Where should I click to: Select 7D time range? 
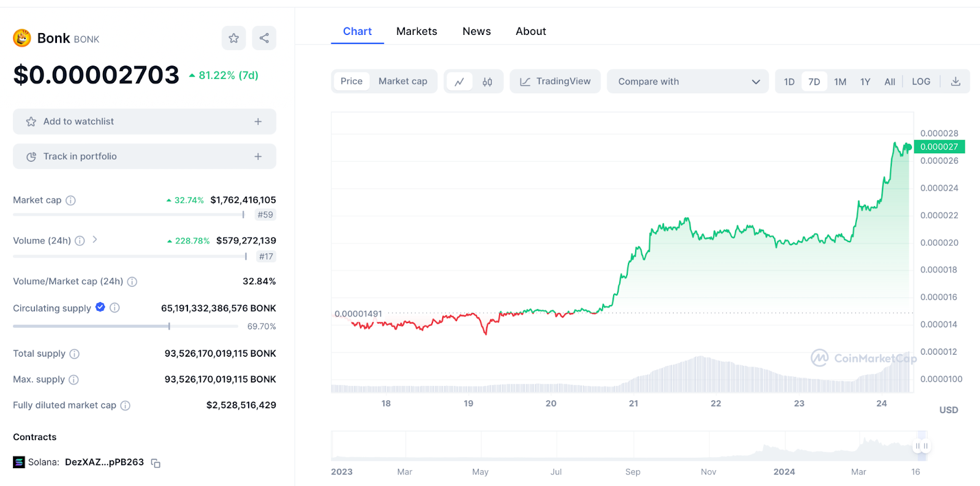pos(814,82)
